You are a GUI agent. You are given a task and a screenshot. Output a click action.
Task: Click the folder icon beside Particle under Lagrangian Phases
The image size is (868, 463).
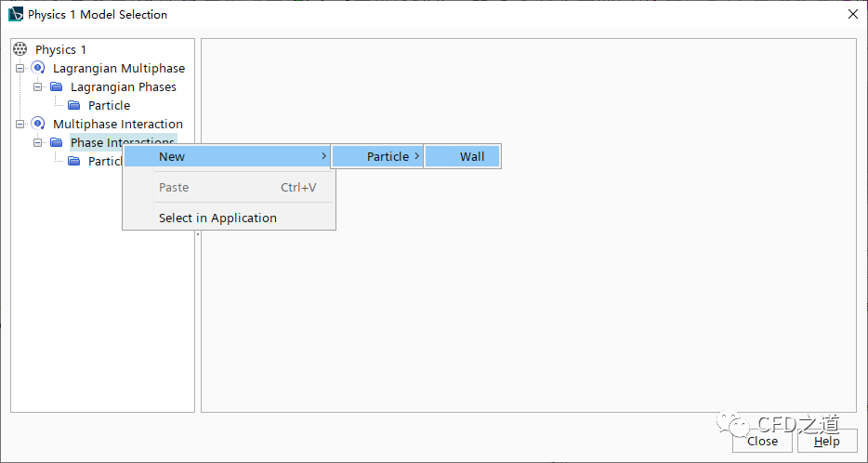73,105
